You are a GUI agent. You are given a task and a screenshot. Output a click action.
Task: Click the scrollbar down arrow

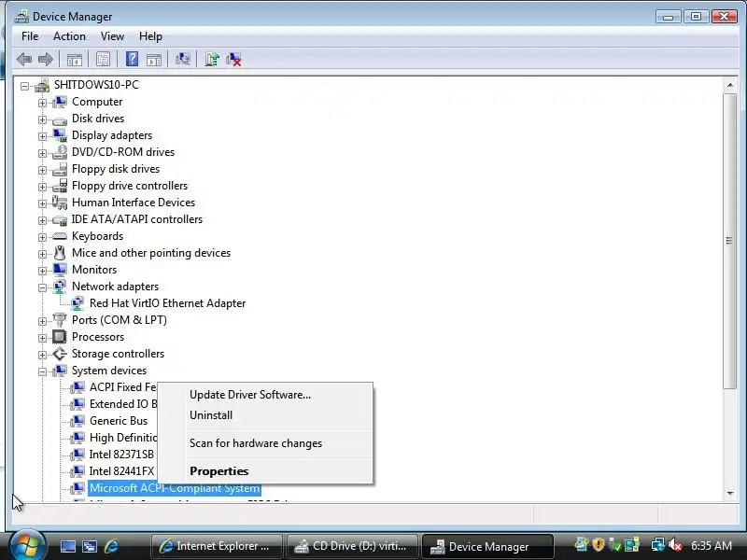coord(730,494)
